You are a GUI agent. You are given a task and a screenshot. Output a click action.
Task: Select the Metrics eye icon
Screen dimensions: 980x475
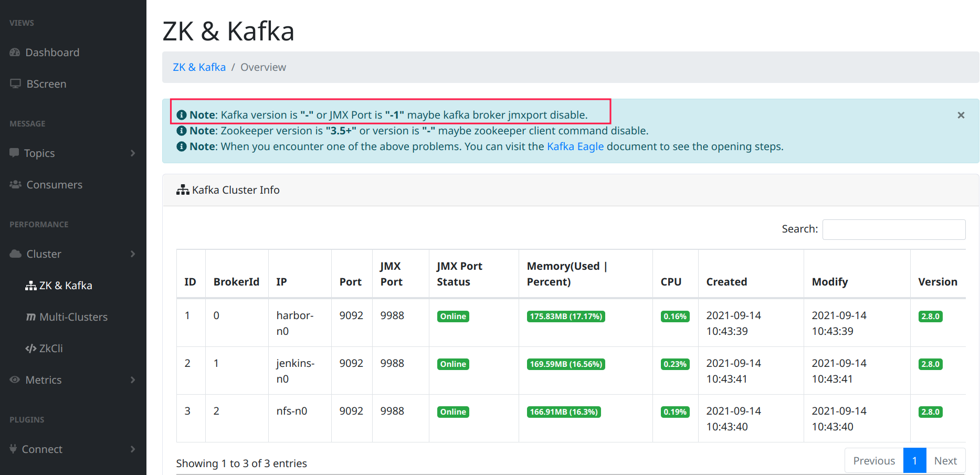15,379
